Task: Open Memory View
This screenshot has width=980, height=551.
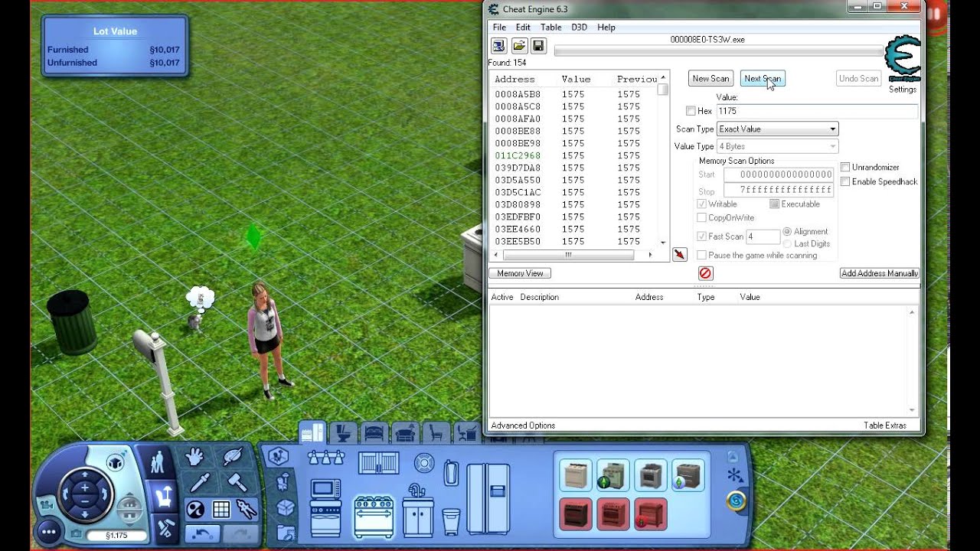Action: click(x=520, y=273)
